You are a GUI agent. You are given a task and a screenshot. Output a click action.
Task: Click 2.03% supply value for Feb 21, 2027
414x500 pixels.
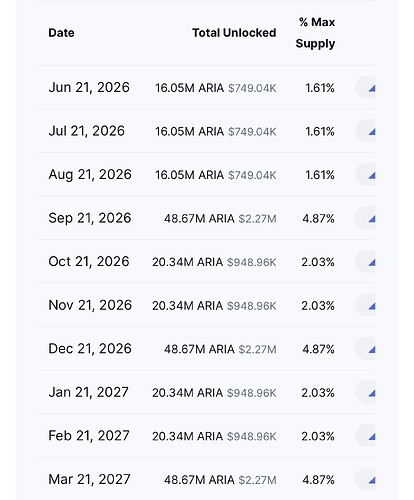pos(318,436)
